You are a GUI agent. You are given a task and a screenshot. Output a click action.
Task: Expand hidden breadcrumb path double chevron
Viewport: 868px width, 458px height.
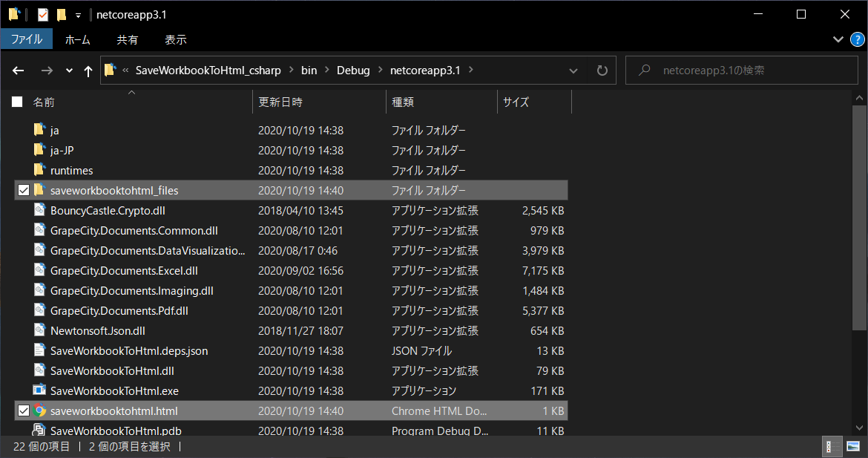[x=125, y=71]
